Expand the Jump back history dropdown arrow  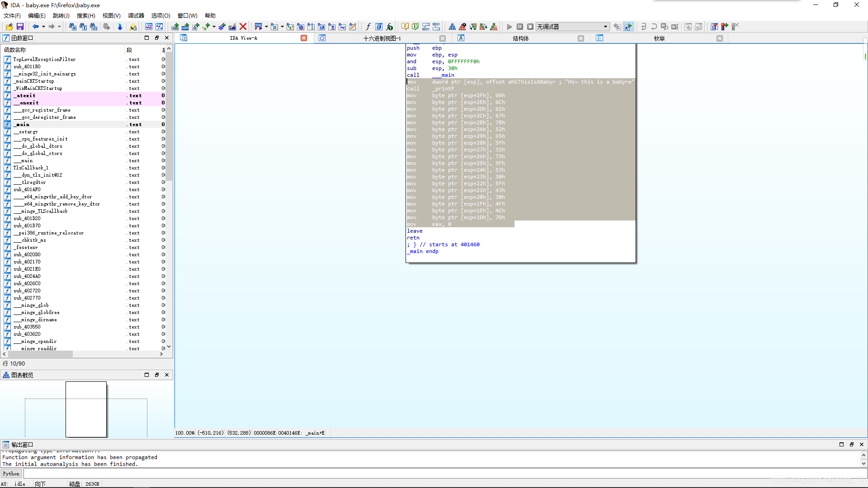tap(43, 27)
